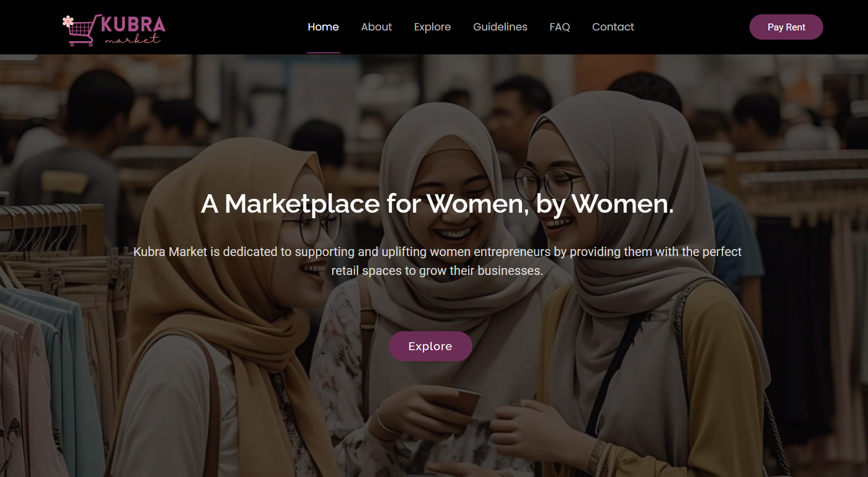This screenshot has width=868, height=477.
Task: Navigate to the FAQ section
Action: (x=559, y=27)
